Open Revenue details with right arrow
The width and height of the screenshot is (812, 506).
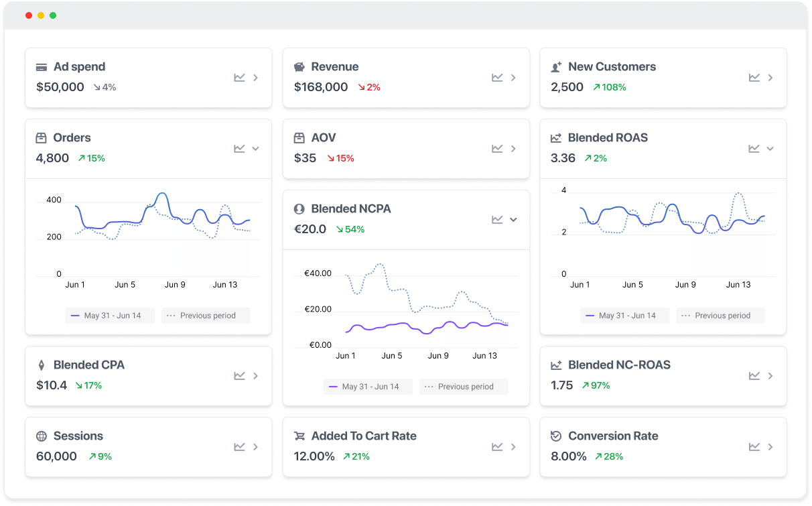click(513, 78)
